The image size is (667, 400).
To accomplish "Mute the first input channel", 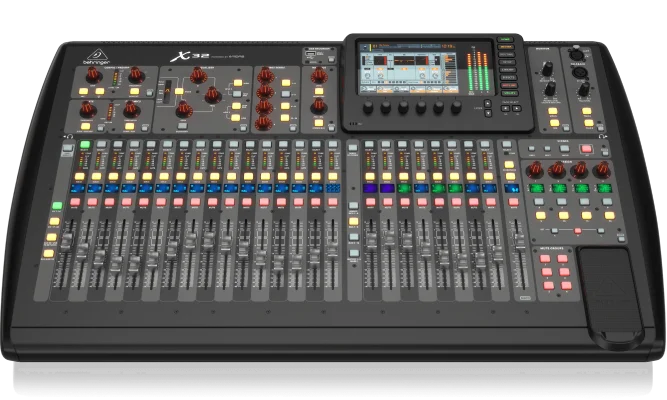I will (x=75, y=202).
